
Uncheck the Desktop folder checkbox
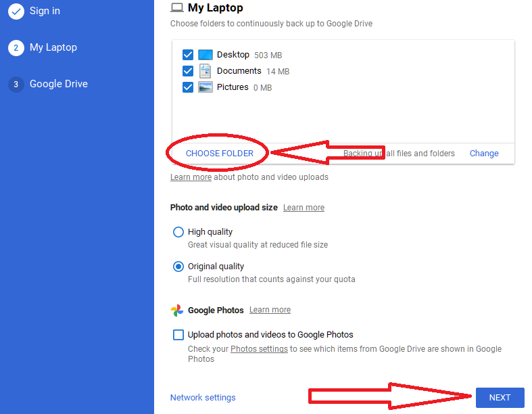point(188,55)
